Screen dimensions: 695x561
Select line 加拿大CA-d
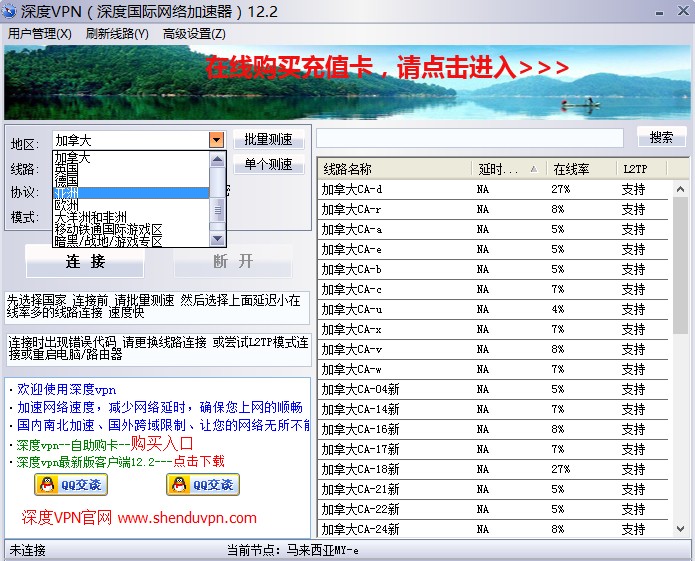coord(493,189)
